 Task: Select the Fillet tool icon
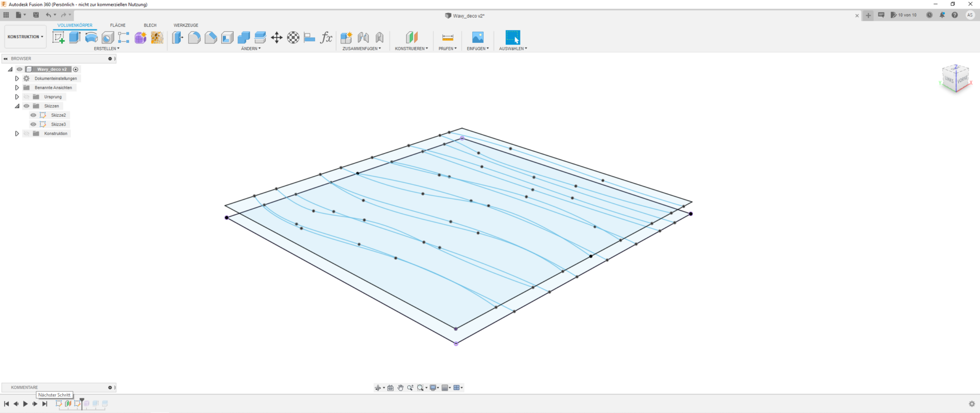[194, 37]
